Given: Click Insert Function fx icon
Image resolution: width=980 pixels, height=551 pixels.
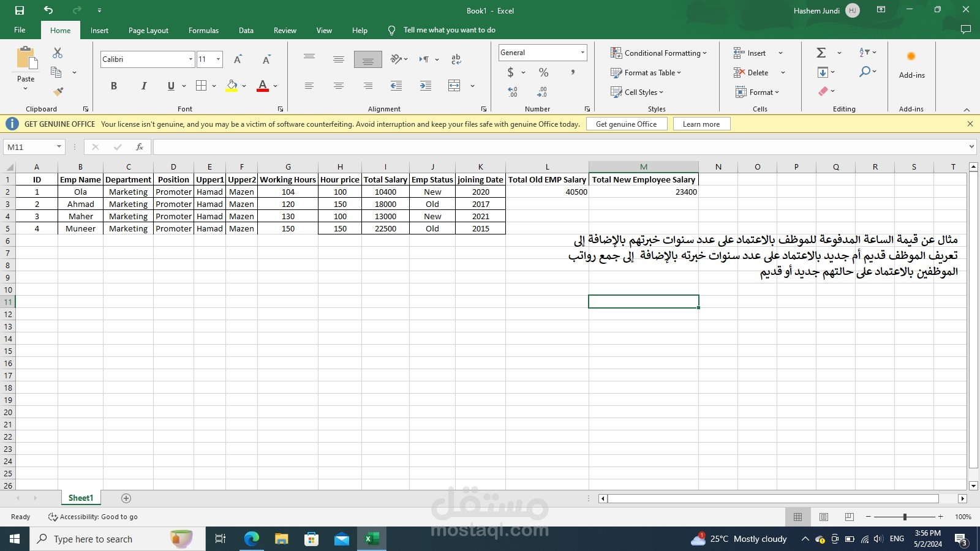Looking at the screenshot, I should pyautogui.click(x=140, y=147).
